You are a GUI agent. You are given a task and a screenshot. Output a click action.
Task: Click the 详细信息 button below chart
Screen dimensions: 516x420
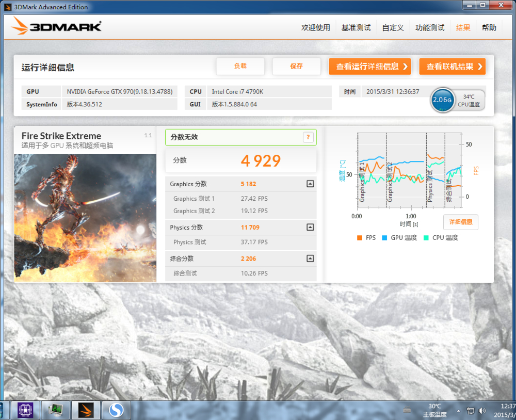pos(460,222)
